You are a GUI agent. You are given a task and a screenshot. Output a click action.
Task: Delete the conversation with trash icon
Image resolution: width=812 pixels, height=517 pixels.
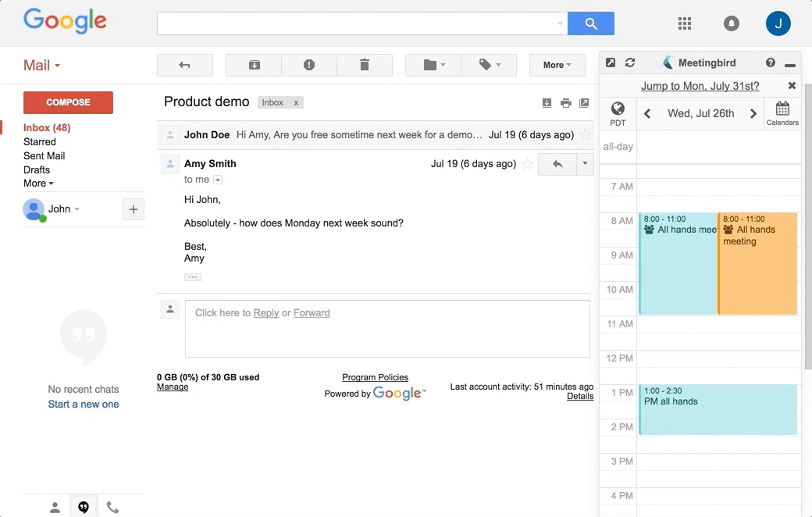tap(365, 65)
